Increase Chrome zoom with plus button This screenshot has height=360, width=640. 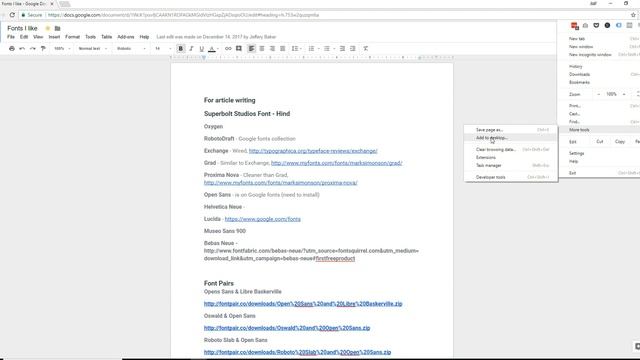(x=624, y=94)
